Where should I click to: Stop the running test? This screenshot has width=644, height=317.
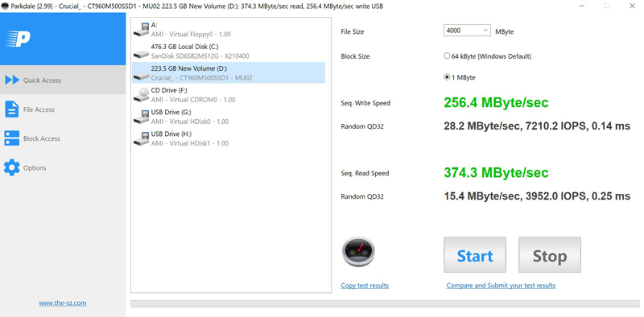[550, 255]
